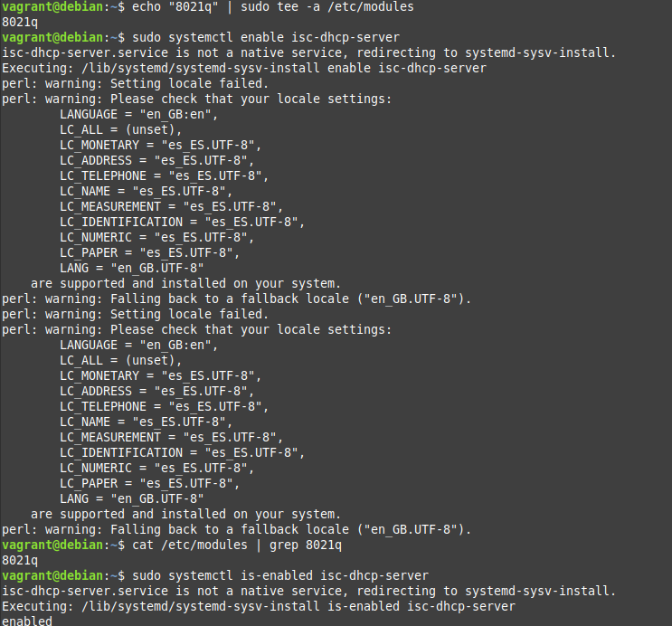Click the vagrant@debian prompt before the cat command
672x626 pixels.
pyautogui.click(x=62, y=545)
